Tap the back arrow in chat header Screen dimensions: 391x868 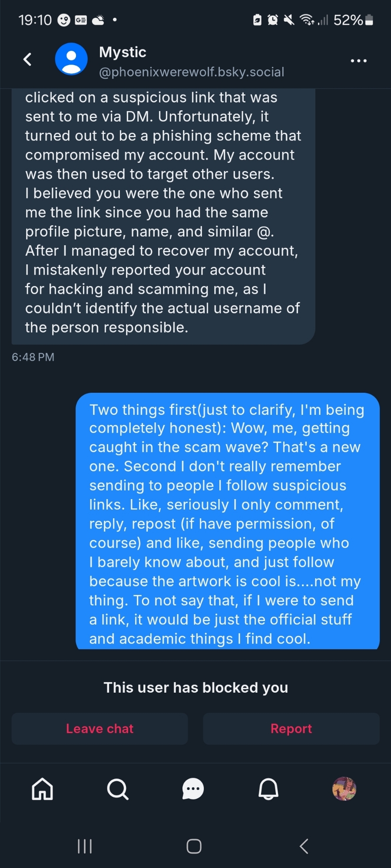coord(28,59)
